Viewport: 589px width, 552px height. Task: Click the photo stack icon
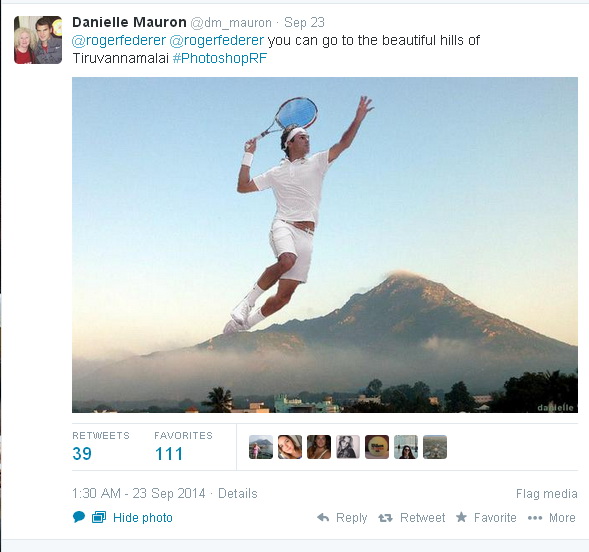[99, 517]
